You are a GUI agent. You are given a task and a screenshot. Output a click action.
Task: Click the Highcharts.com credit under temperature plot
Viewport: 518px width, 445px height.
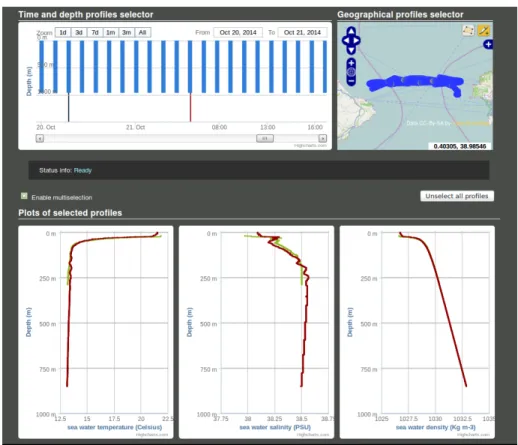click(152, 434)
